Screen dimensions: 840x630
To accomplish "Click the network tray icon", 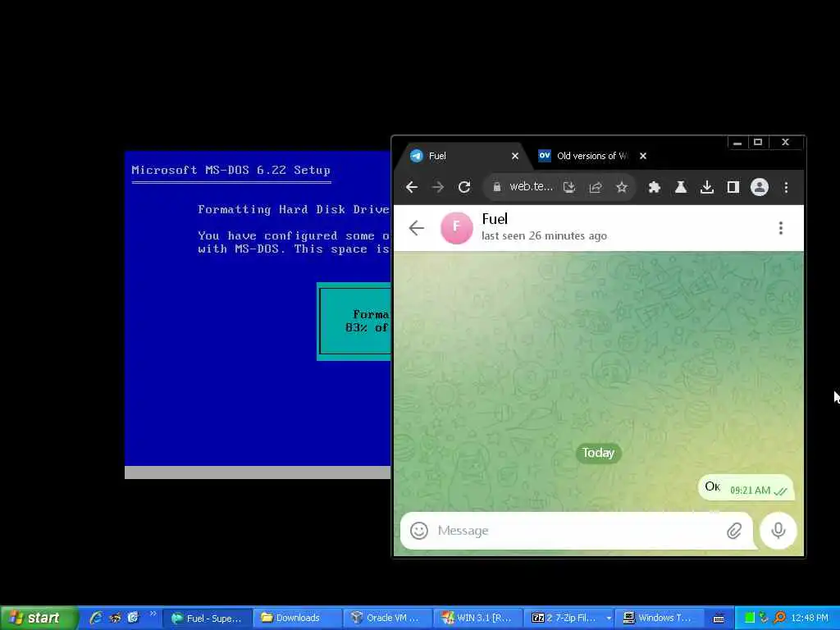I will tap(764, 618).
